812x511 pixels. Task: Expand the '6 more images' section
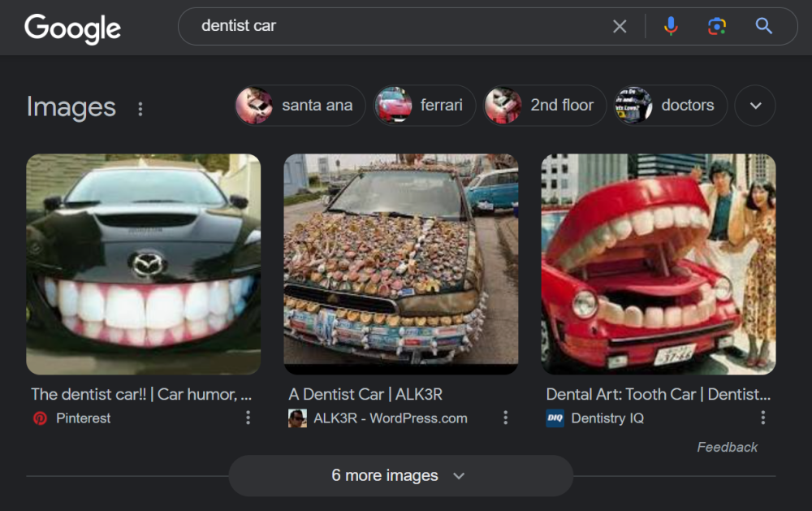[x=400, y=476]
